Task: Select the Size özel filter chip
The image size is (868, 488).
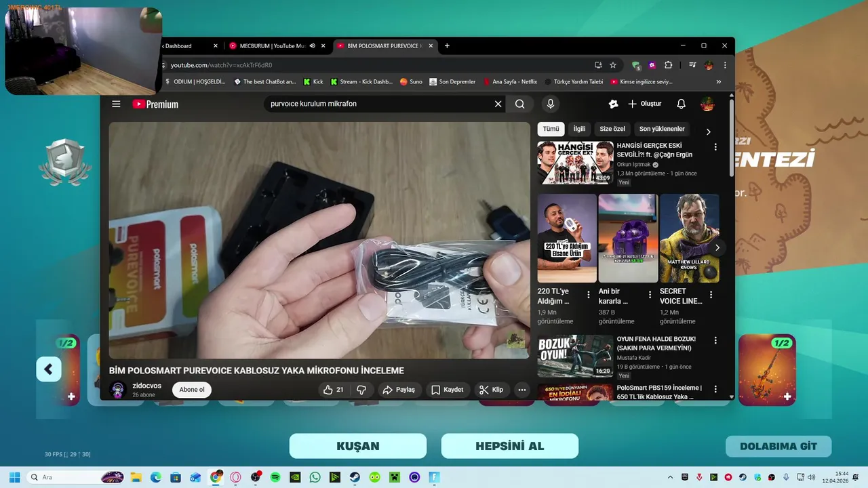Action: [x=612, y=129]
